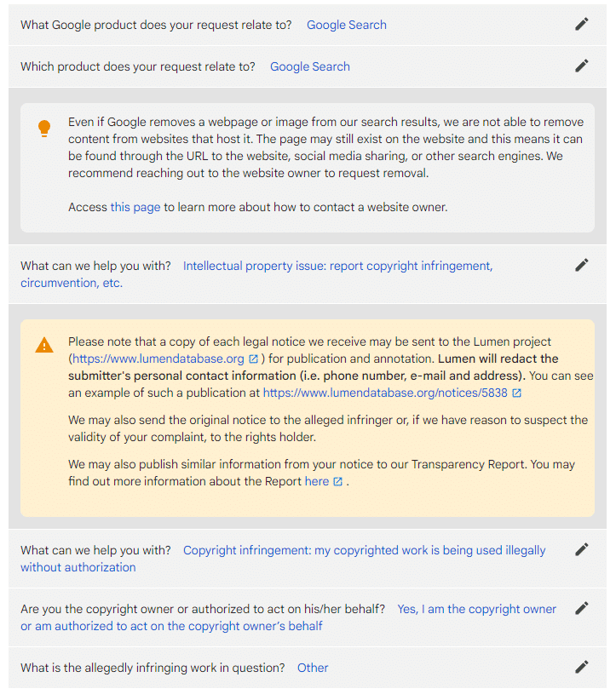Click 'Google Search' answer under 'Which product'

coord(309,66)
